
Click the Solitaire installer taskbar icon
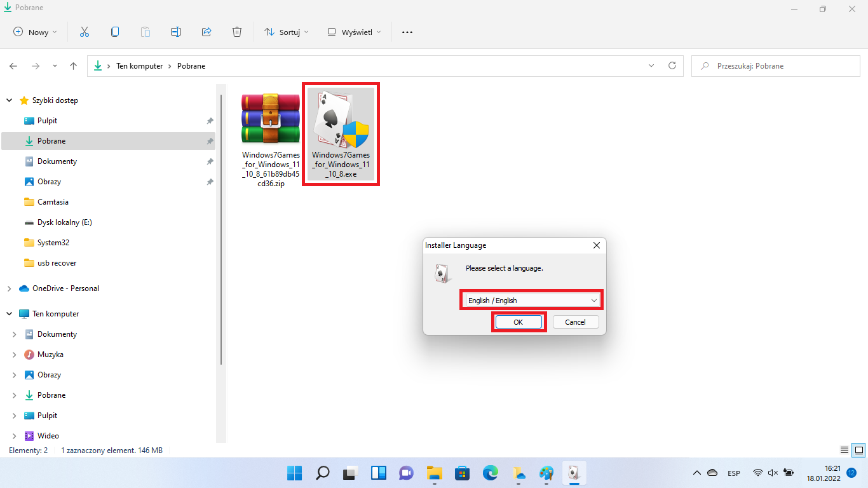(574, 473)
